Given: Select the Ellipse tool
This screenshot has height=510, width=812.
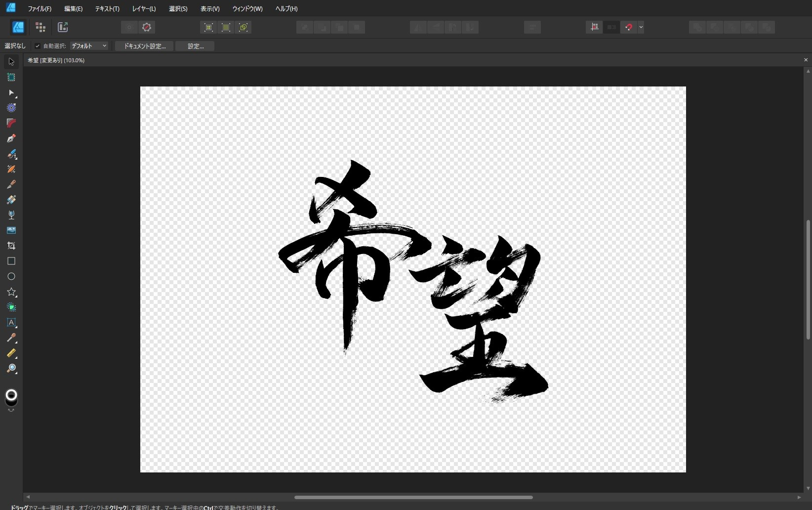Looking at the screenshot, I should tap(11, 277).
